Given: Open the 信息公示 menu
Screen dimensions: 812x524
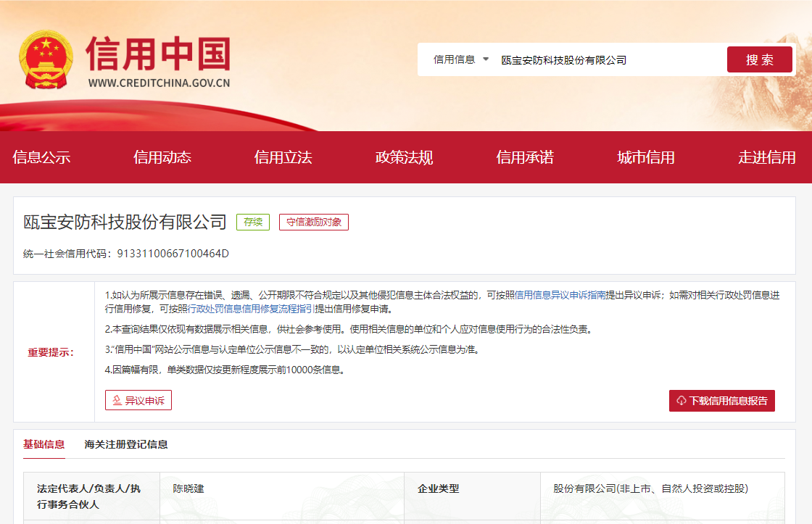Looking at the screenshot, I should 41,157.
